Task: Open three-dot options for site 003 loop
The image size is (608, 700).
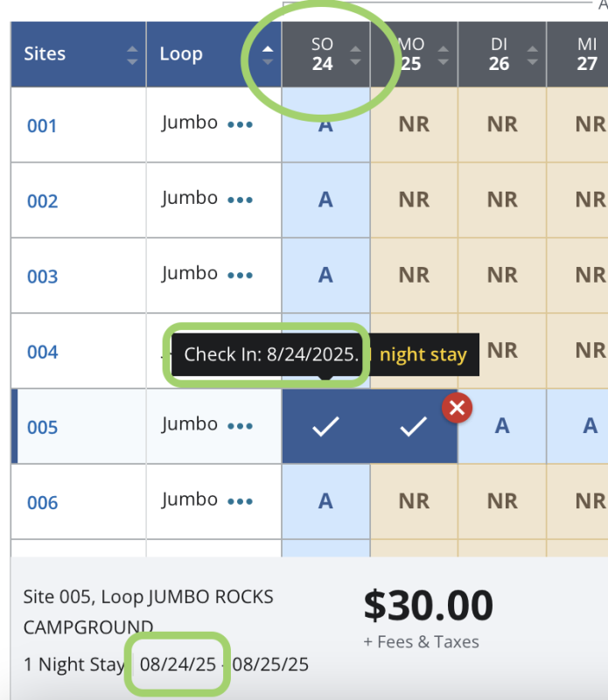Action: (240, 275)
